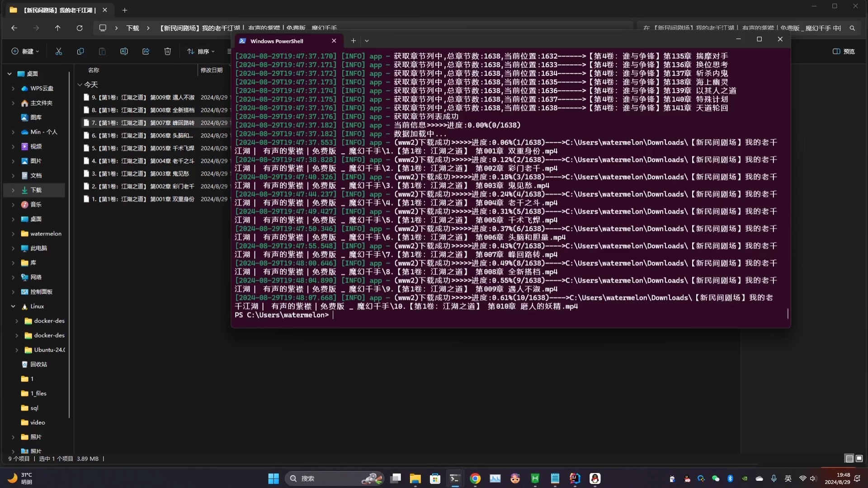Go back in File Explorer
The image size is (868, 488).
[x=14, y=28]
